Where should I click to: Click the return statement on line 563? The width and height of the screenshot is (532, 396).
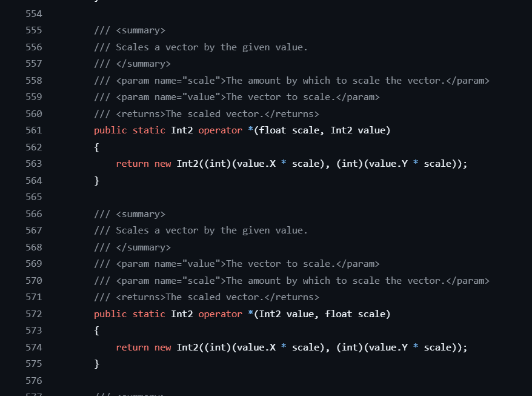click(x=292, y=164)
